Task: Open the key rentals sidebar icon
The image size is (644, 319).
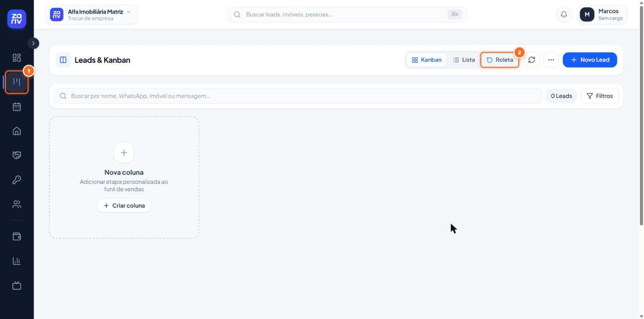Action: pyautogui.click(x=17, y=180)
